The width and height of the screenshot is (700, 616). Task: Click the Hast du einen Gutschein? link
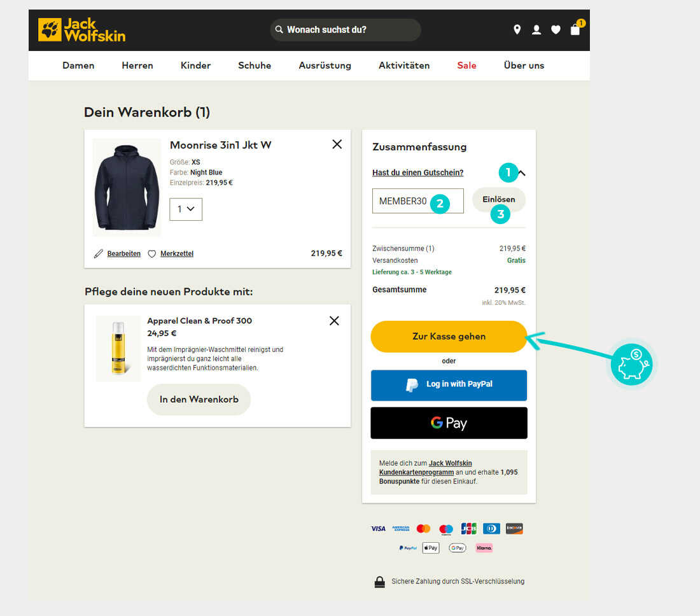(x=418, y=172)
